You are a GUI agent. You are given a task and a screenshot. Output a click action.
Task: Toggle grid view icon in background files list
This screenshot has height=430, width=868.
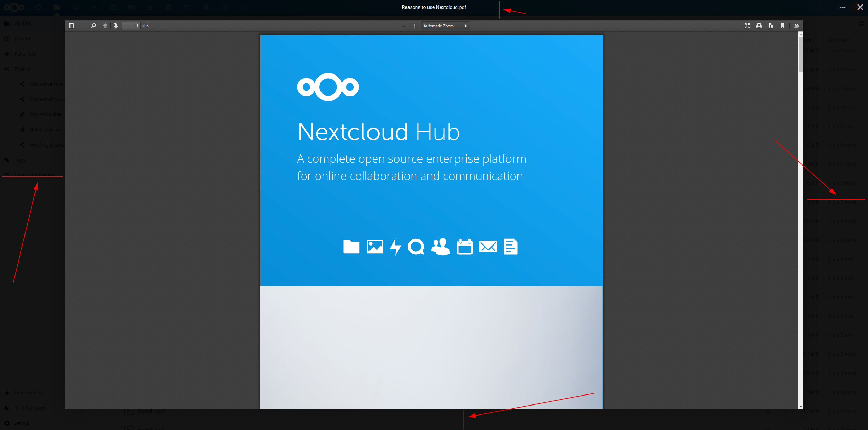861,23
